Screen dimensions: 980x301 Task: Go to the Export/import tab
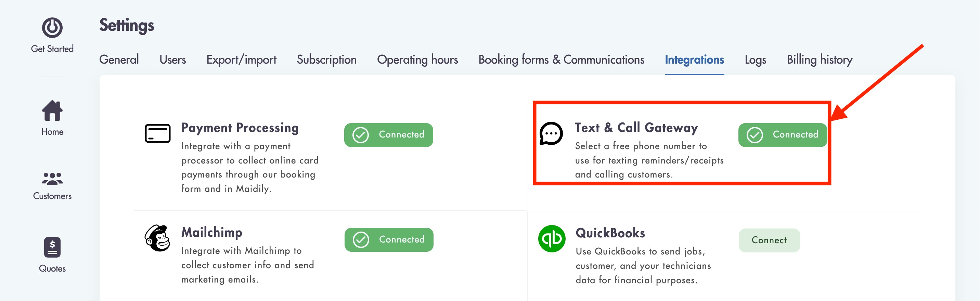(x=241, y=60)
